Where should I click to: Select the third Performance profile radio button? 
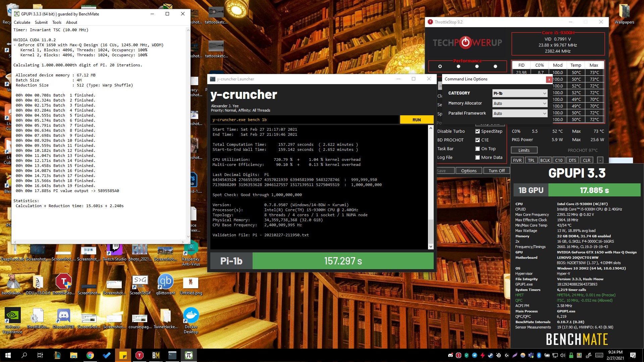coord(477,66)
